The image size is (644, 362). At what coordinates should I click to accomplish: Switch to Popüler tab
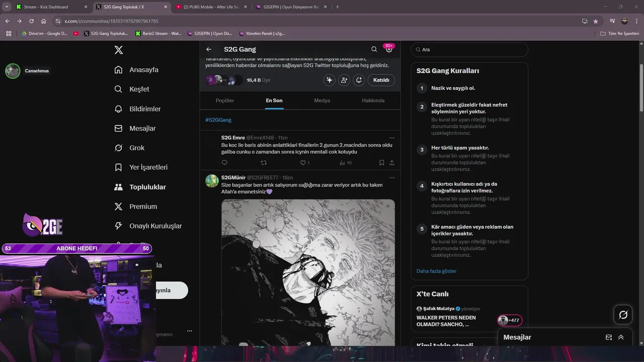(225, 100)
